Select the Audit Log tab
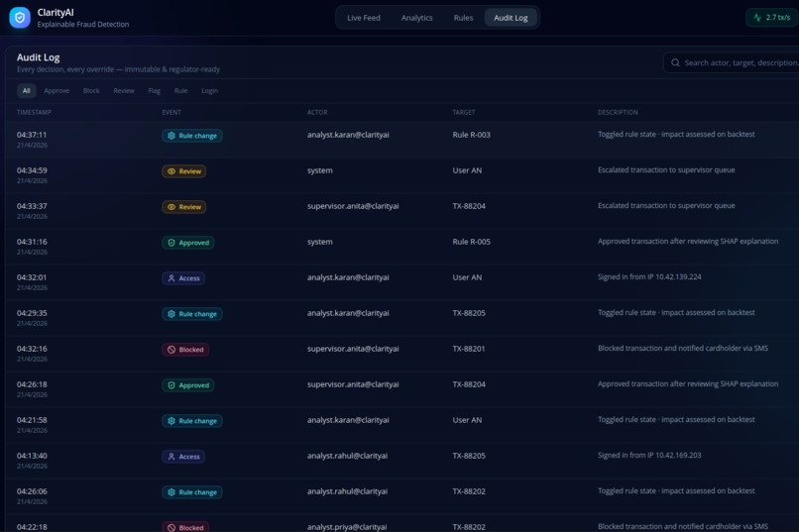 coord(511,17)
